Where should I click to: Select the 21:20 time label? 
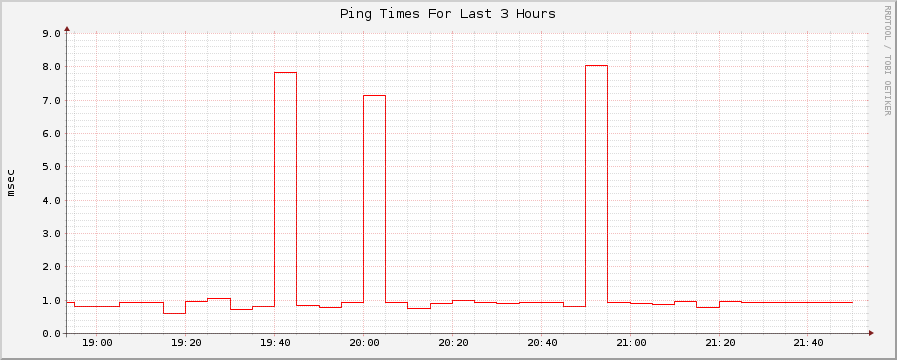click(719, 343)
